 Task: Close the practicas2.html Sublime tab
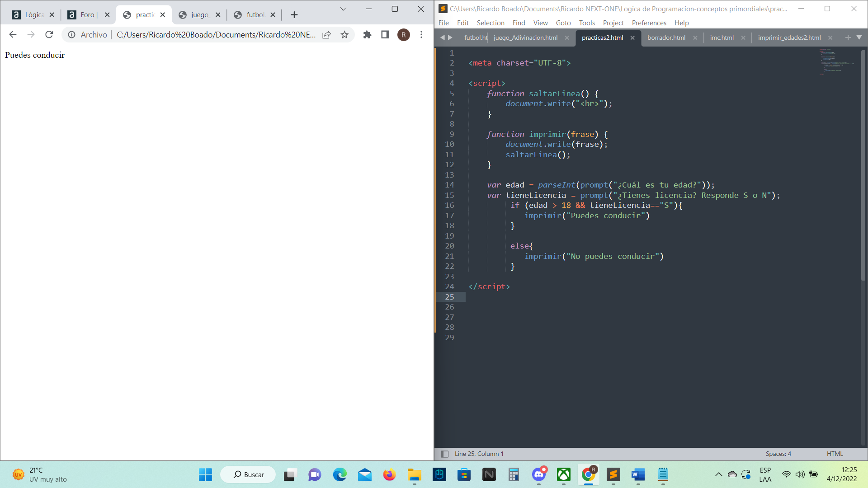pyautogui.click(x=632, y=38)
